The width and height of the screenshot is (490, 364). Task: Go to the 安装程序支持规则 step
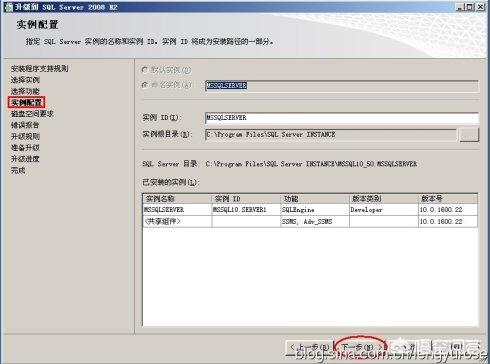click(40, 69)
